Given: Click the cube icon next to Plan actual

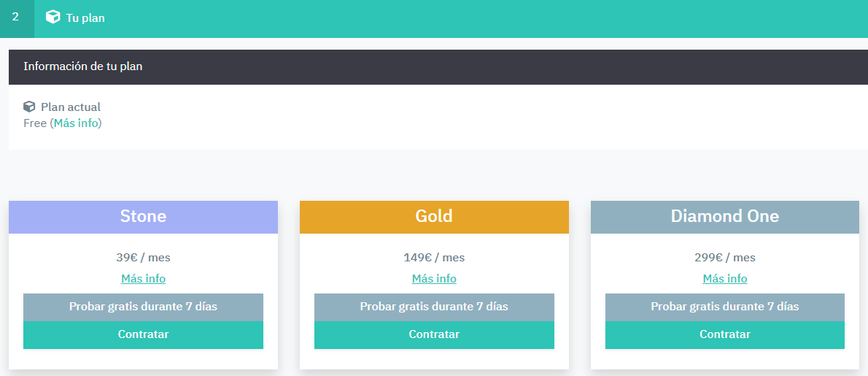Looking at the screenshot, I should [29, 107].
